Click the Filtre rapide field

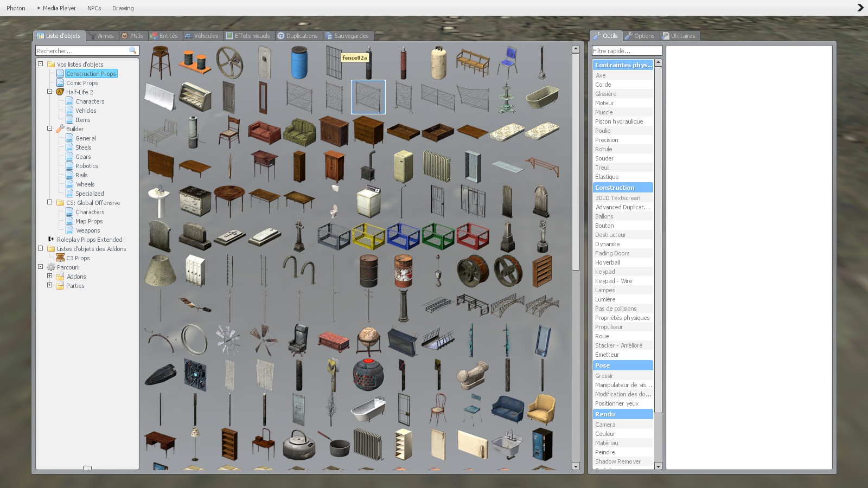click(x=627, y=50)
